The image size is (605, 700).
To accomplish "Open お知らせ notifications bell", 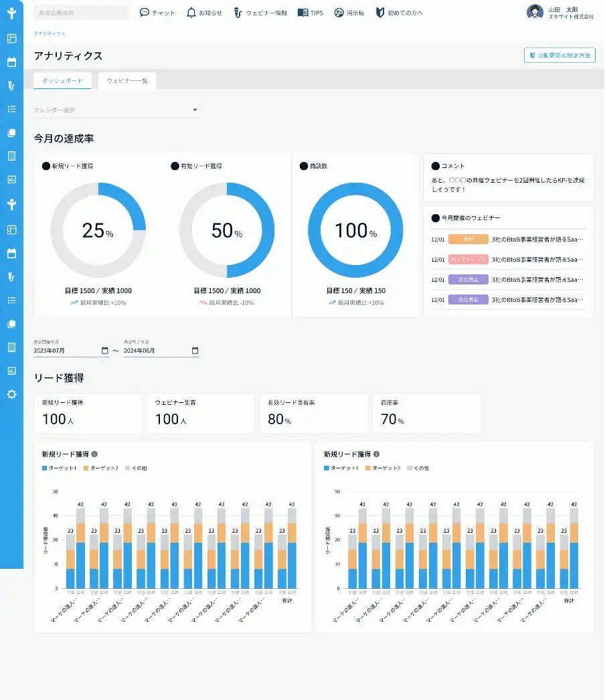I will (191, 13).
